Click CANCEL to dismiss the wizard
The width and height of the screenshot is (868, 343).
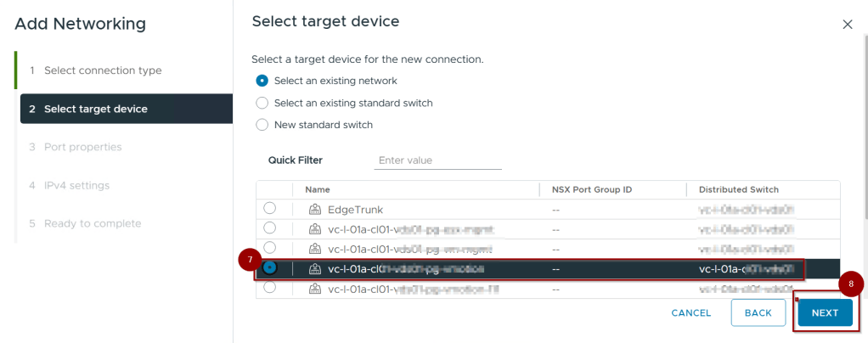click(x=690, y=313)
